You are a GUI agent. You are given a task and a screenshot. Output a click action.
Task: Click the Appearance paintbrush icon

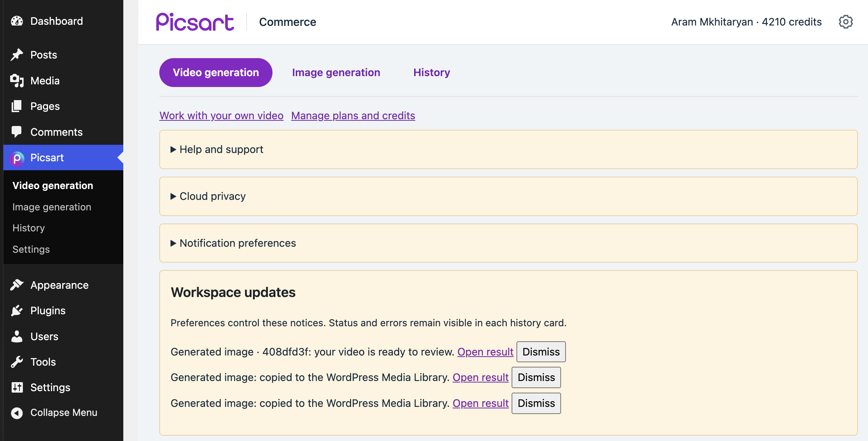(x=17, y=285)
